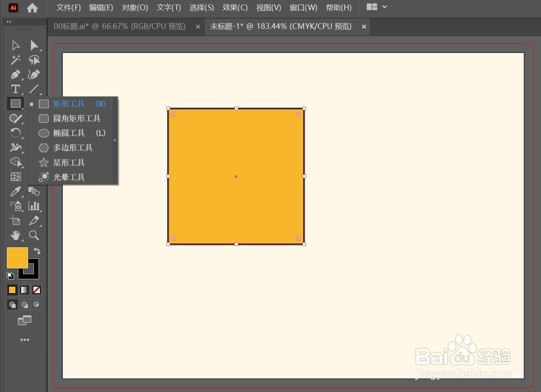Open the 文件(F) menu
The width and height of the screenshot is (541, 392).
point(68,7)
